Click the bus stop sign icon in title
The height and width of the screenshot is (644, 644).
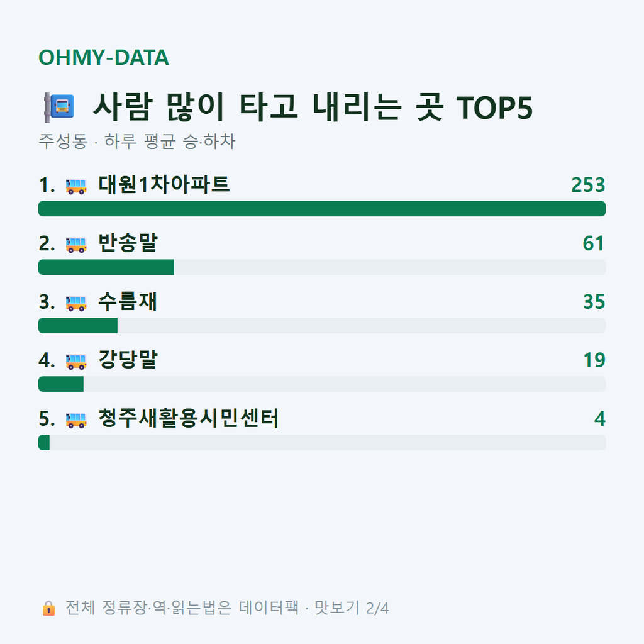tap(59, 108)
